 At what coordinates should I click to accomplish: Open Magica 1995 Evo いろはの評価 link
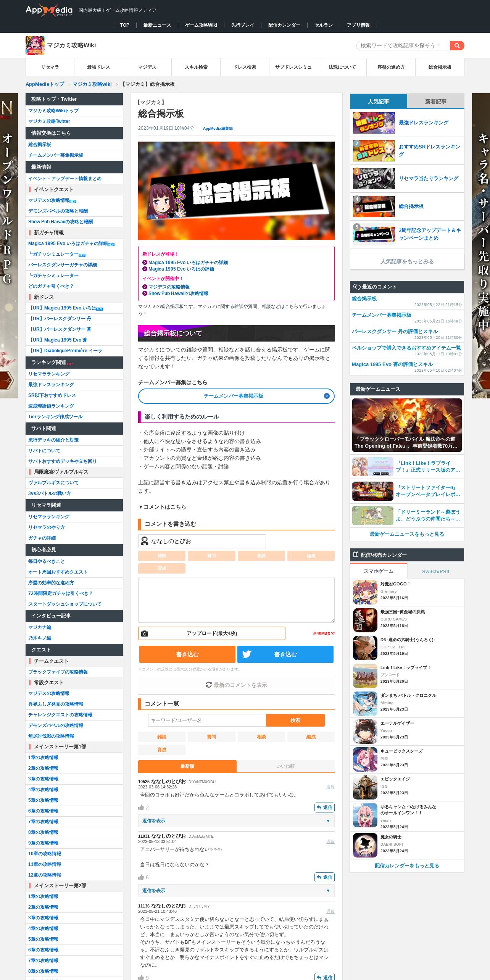click(x=181, y=269)
